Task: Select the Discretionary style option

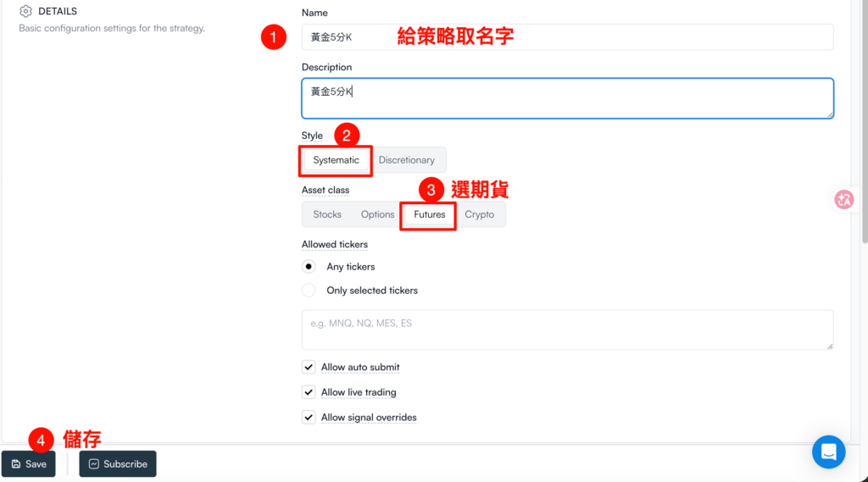Action: tap(406, 160)
